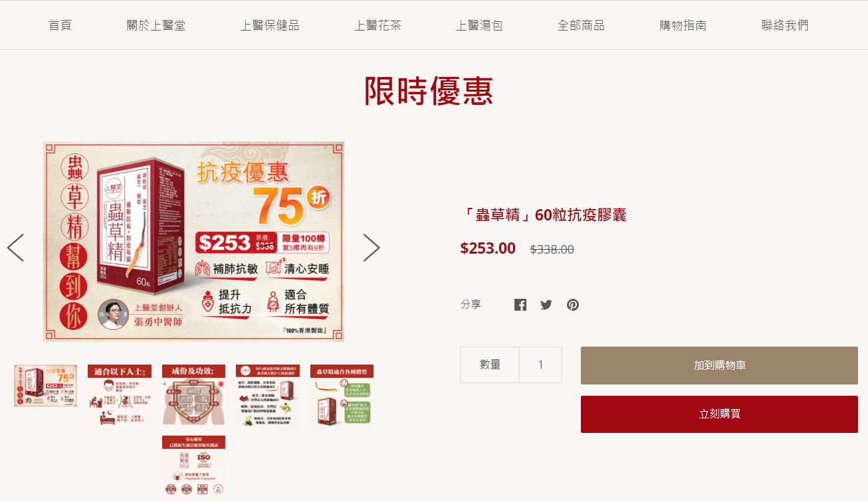
Task: View 全部商品 page
Action: click(581, 25)
